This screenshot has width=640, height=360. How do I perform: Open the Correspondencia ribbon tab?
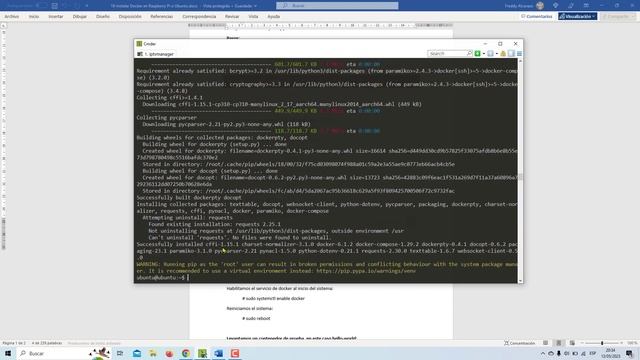click(199, 16)
